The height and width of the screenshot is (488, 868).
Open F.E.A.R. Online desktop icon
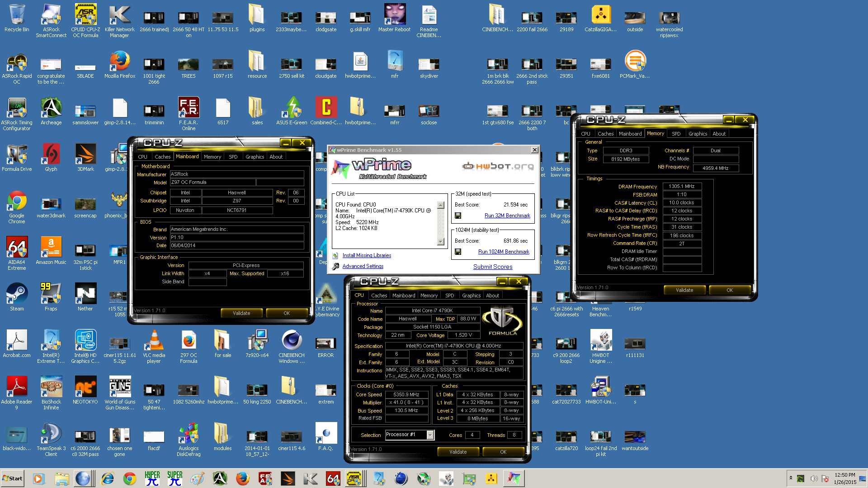tap(189, 113)
